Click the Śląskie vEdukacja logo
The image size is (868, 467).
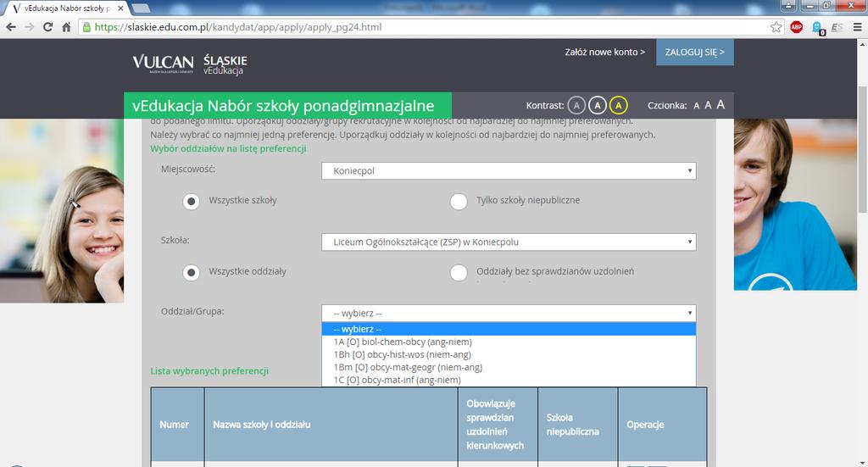[x=225, y=64]
